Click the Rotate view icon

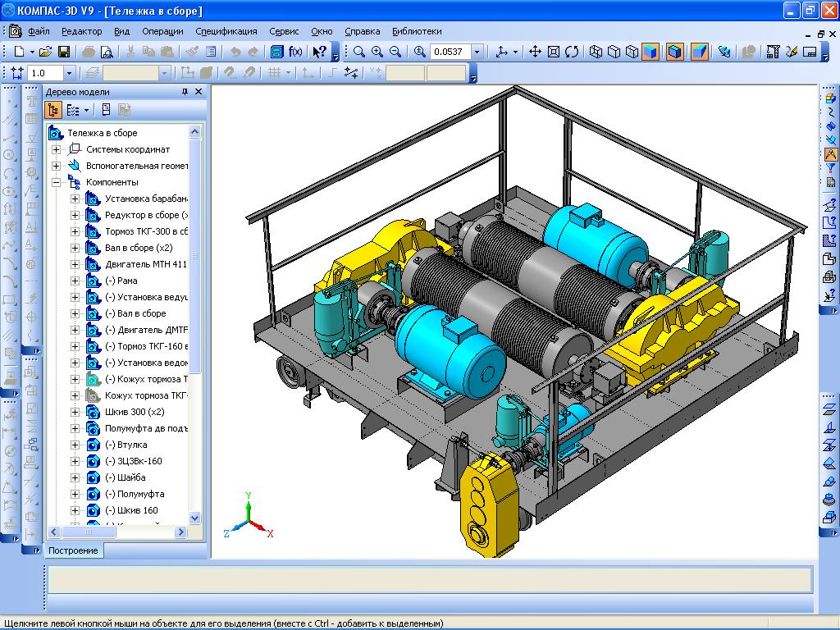[x=572, y=52]
